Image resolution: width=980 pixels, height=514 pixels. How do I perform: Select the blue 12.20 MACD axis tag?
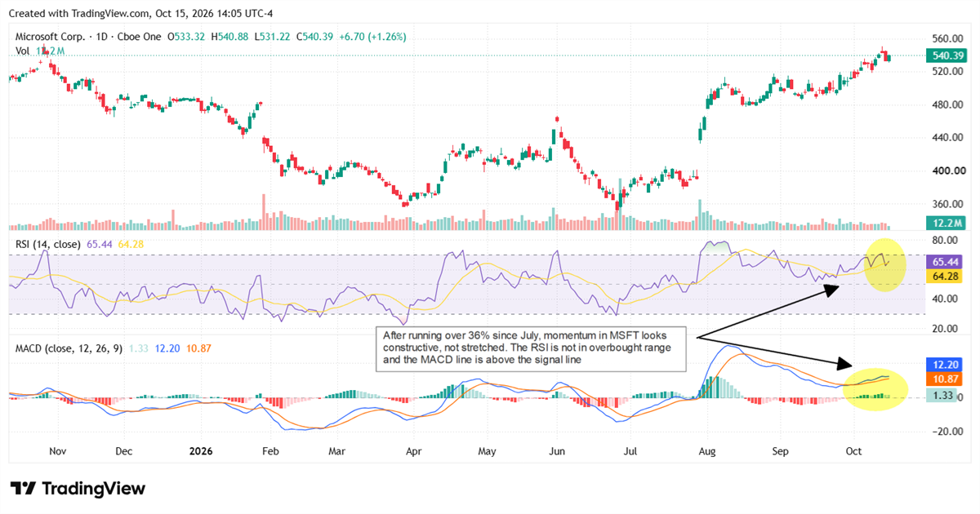coord(946,365)
